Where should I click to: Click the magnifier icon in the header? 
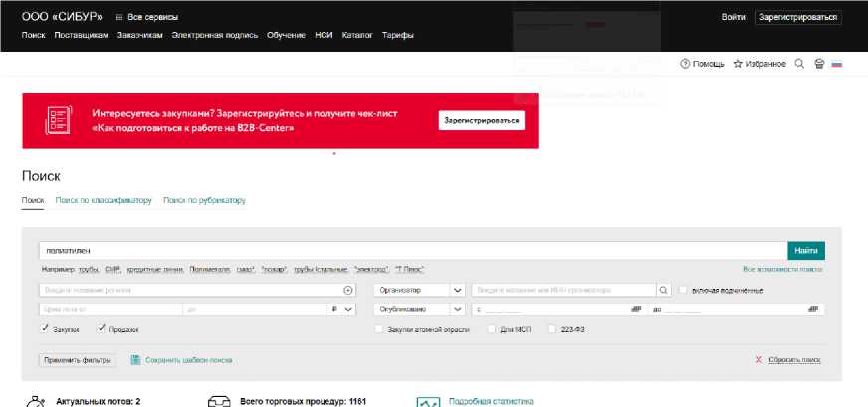[x=799, y=64]
